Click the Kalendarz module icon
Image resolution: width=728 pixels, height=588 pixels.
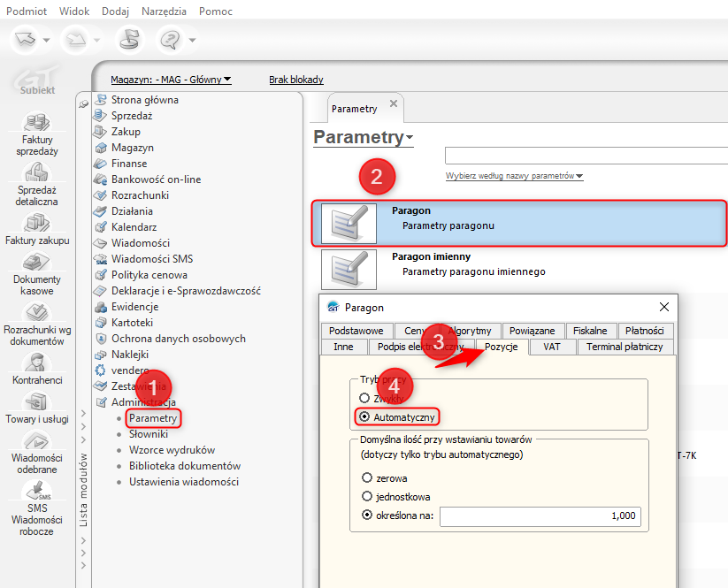coord(101,227)
